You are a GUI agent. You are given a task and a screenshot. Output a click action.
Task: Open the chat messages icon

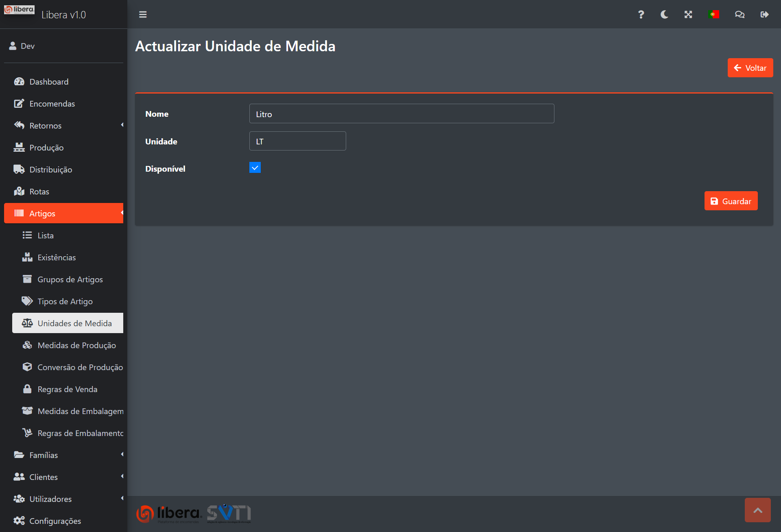pyautogui.click(x=740, y=15)
